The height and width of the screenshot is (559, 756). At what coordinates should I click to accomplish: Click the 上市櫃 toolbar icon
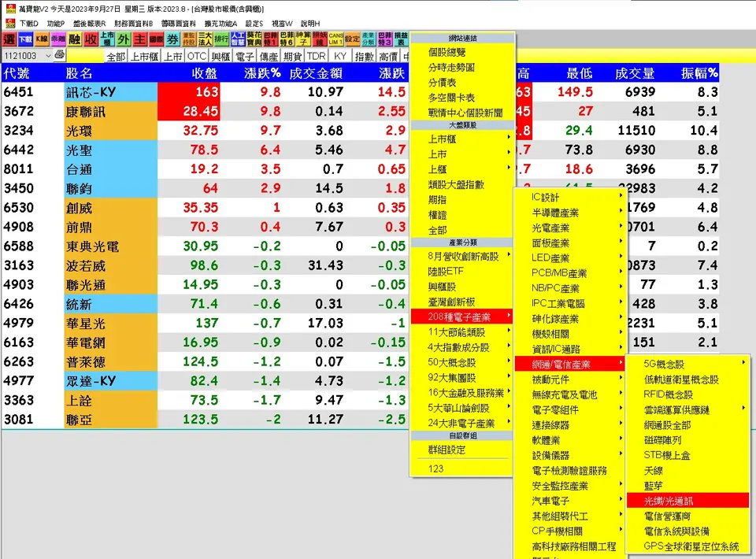[108, 39]
